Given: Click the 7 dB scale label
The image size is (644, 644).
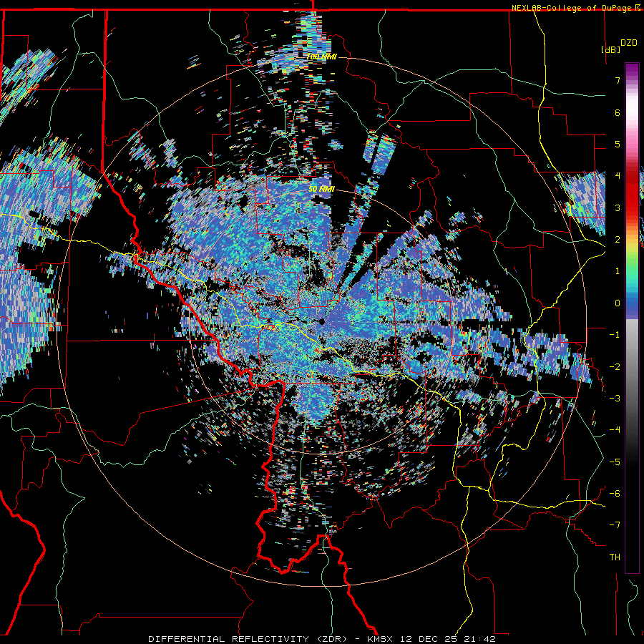Looking at the screenshot, I should click(x=618, y=80).
